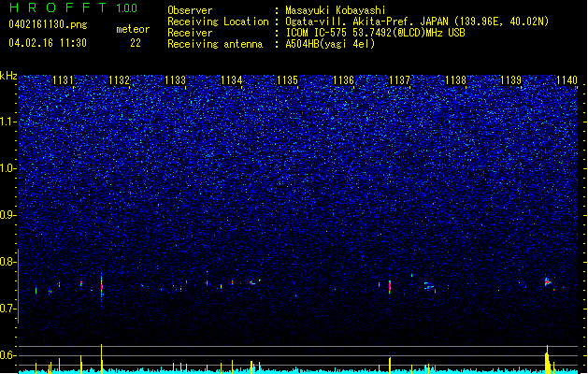Viewport: 588px width, 374px height.
Task: Click the 1136 time marker
Action: pos(343,80)
